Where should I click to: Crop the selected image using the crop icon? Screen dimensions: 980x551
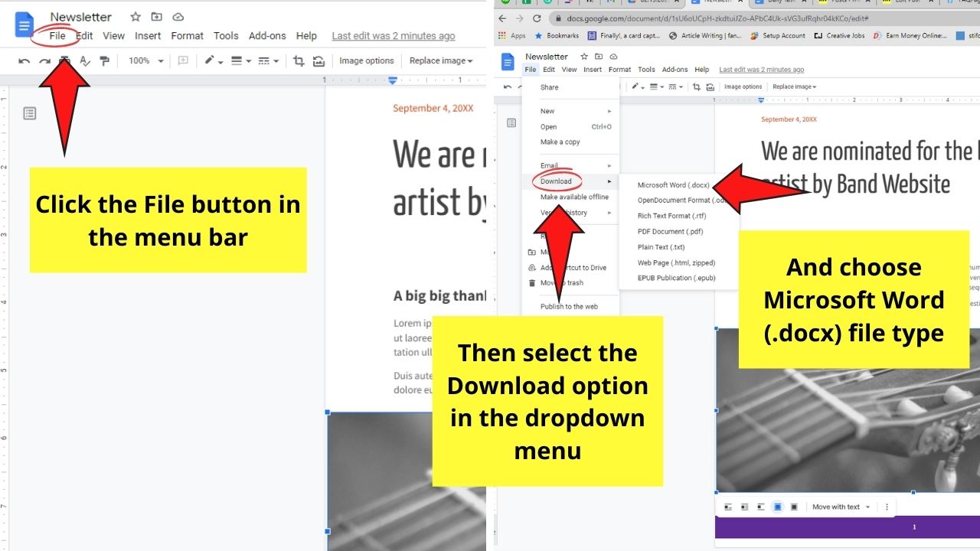pos(298,60)
